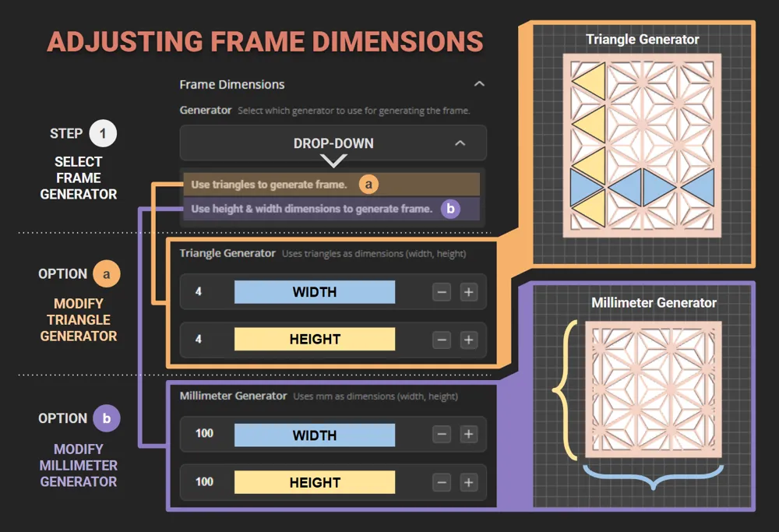Collapse the Frame Dimensions section
This screenshot has width=779, height=532.
coord(480,84)
